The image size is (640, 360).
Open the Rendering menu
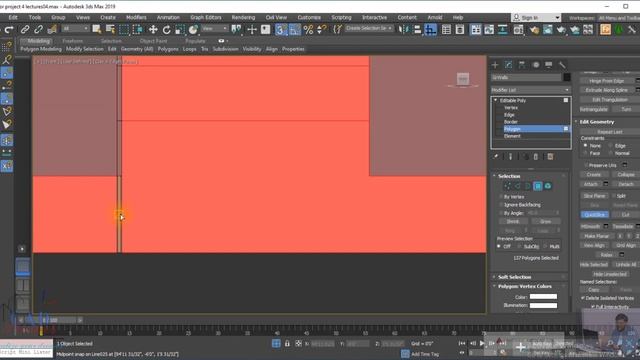coord(243,18)
